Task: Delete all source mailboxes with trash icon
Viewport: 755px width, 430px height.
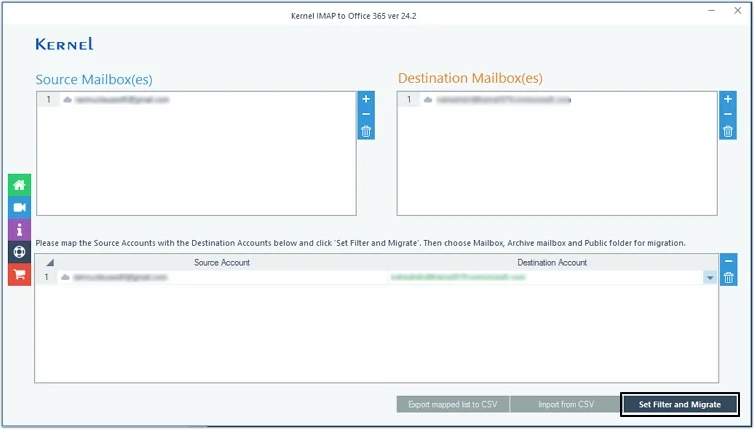Action: 366,131
